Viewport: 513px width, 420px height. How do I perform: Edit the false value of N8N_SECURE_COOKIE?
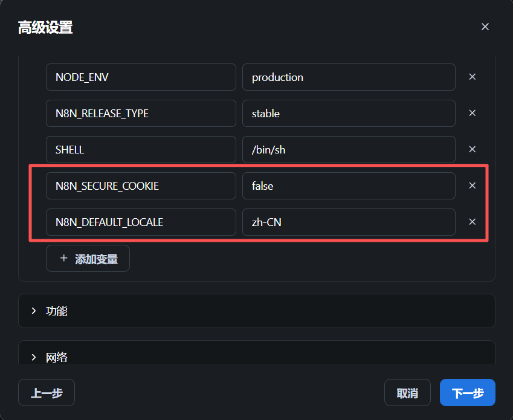point(349,186)
